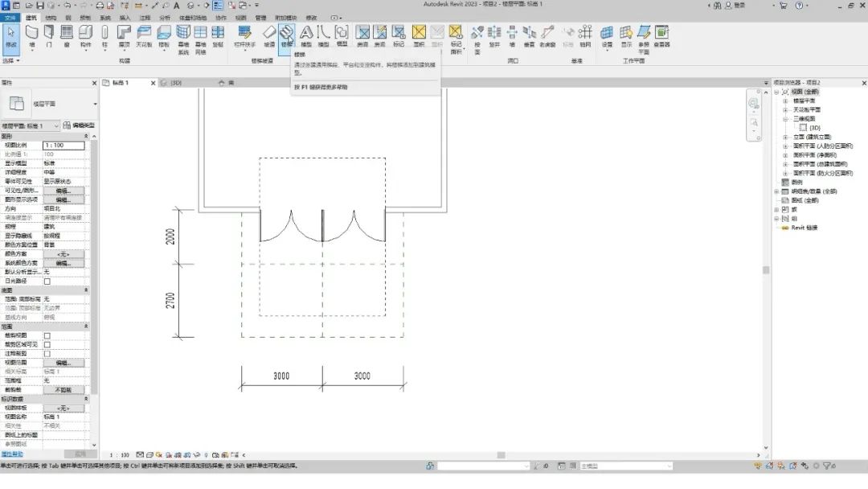Screen dimensions: 868x489
Task: Expand the Ceiling Plans (天花板平面) tree node
Action: tap(785, 110)
